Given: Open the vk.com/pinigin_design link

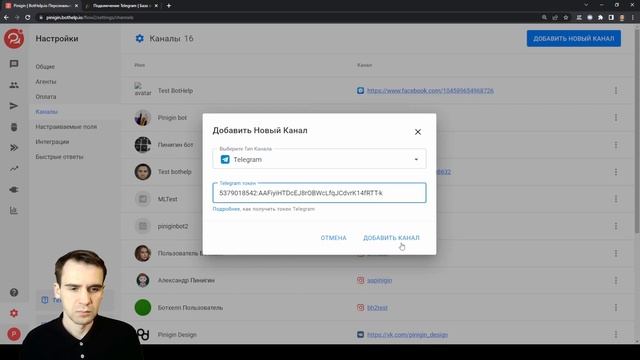Looking at the screenshot, I should [407, 335].
